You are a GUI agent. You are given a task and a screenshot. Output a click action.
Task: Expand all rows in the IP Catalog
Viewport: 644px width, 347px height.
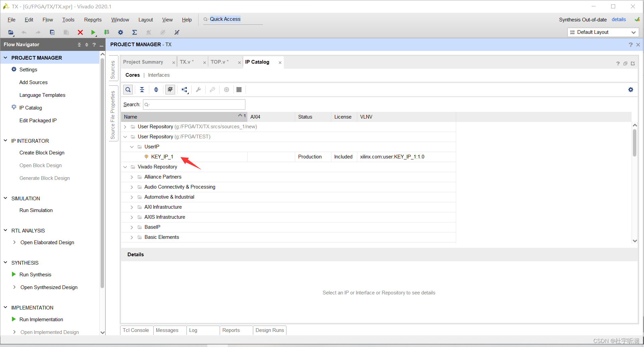[x=156, y=90]
